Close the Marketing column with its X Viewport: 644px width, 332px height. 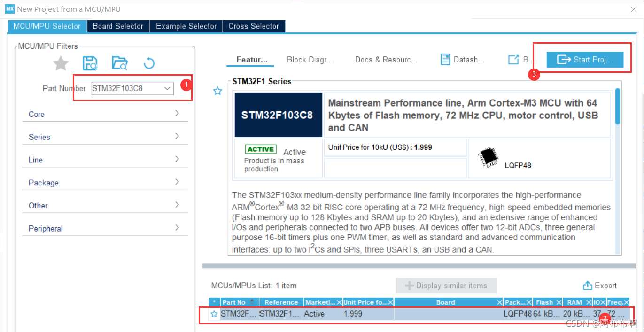pos(339,302)
